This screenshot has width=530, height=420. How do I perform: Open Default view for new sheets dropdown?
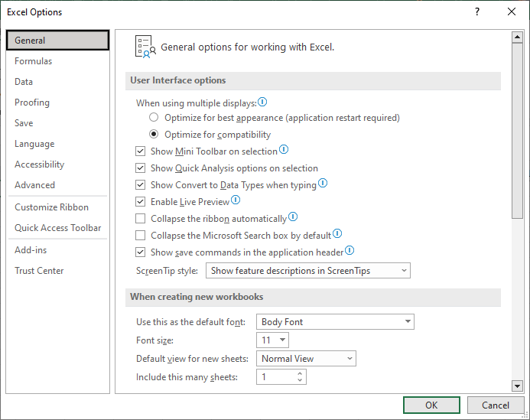pos(306,359)
